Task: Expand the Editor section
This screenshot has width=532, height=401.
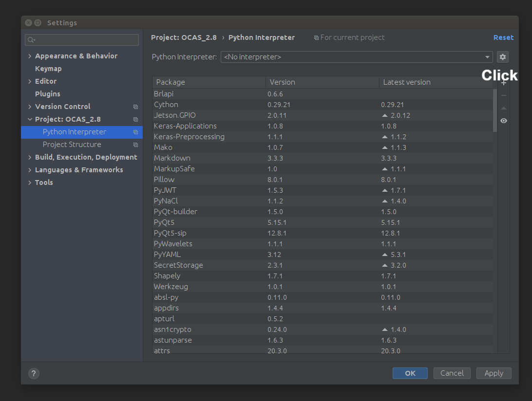Action: [x=30, y=81]
